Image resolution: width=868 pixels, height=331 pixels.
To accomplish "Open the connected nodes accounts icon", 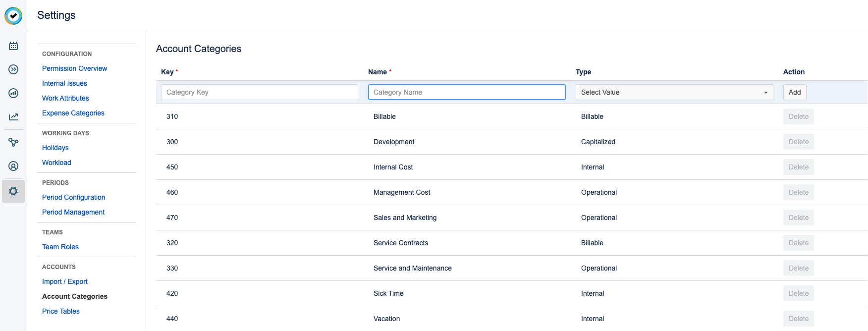I will pos(13,143).
